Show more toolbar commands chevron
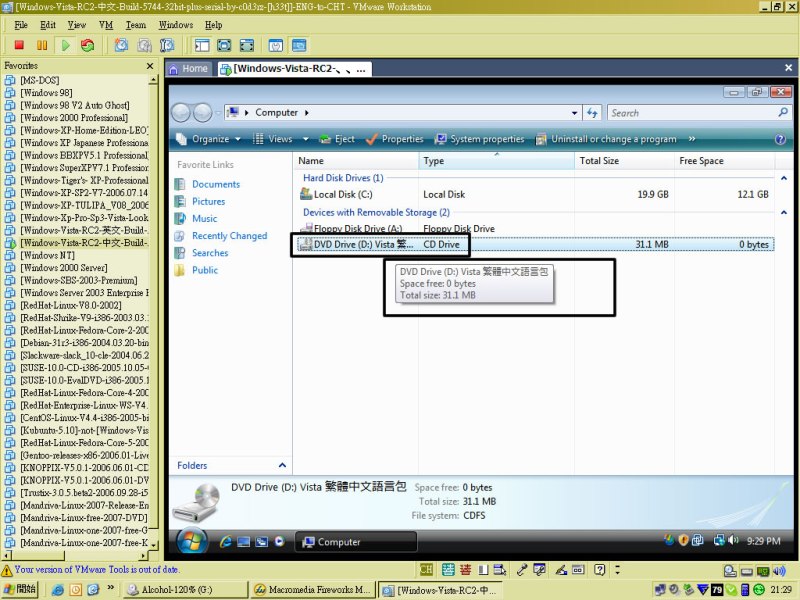 click(x=692, y=138)
